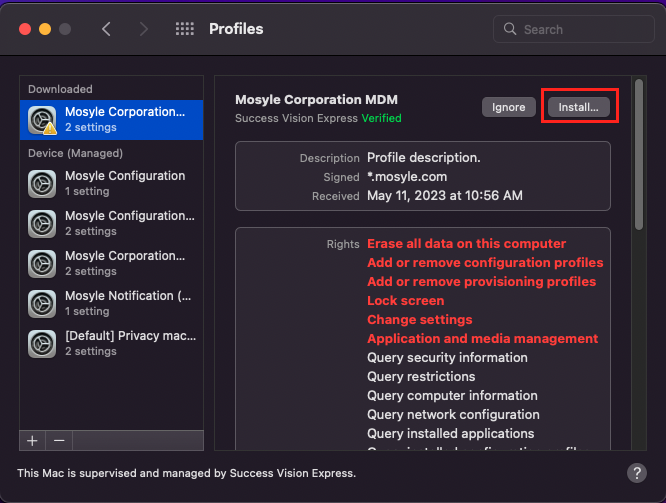
Task: Click the 'Downloaded' section header
Action: point(60,89)
